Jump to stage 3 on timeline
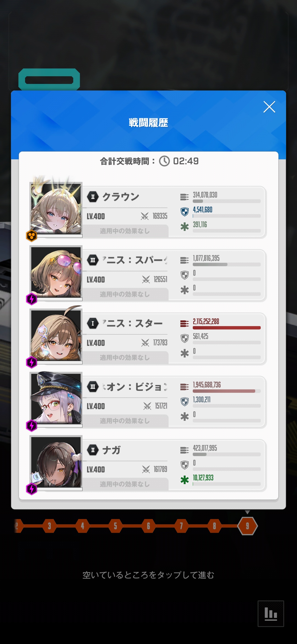 pyautogui.click(x=50, y=526)
